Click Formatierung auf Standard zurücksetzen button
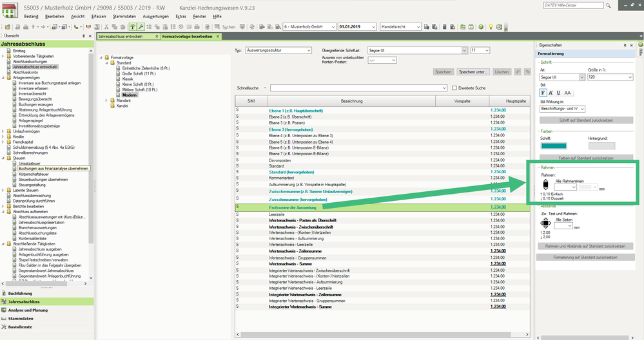This screenshot has width=644, height=340. tap(585, 257)
